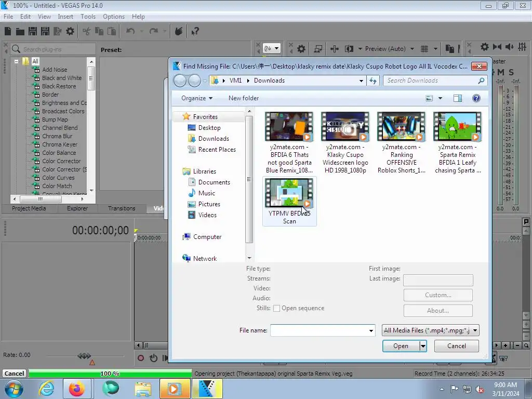Open the view options dropdown arrow
Image resolution: width=532 pixels, height=399 pixels.
440,98
